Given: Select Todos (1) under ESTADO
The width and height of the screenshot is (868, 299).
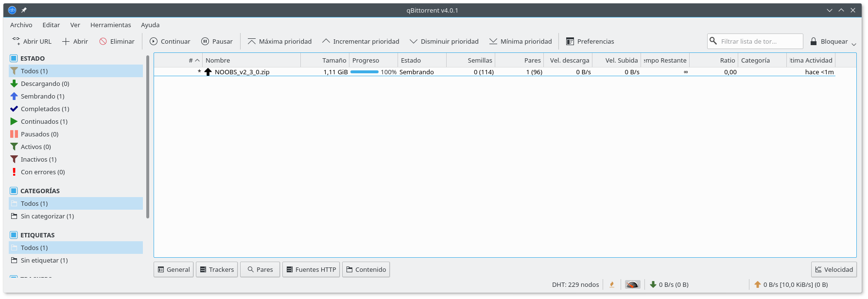Looking at the screenshot, I should pyautogui.click(x=76, y=71).
